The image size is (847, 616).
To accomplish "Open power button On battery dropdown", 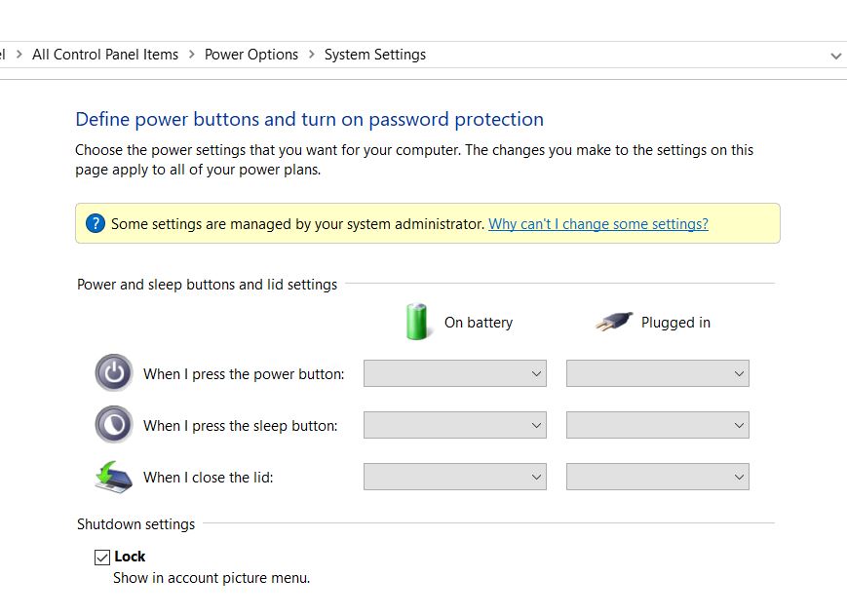I will coord(454,373).
